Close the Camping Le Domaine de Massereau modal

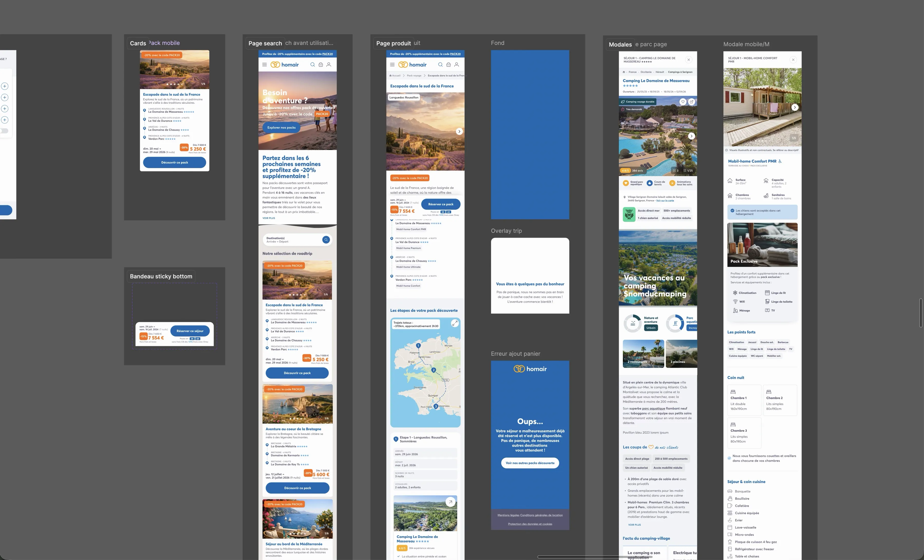click(689, 60)
